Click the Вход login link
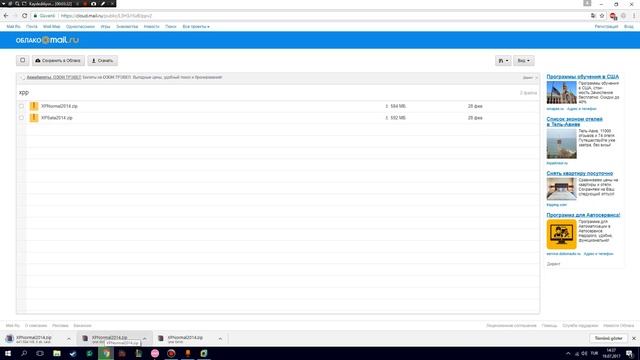 (x=629, y=27)
